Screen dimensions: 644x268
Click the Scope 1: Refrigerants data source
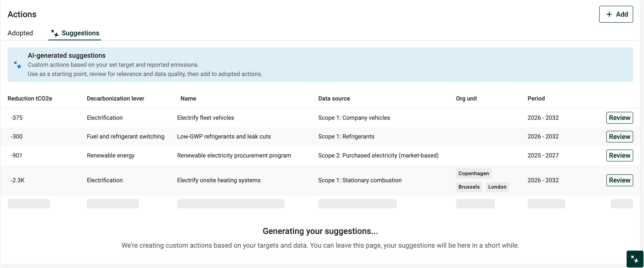click(x=346, y=137)
